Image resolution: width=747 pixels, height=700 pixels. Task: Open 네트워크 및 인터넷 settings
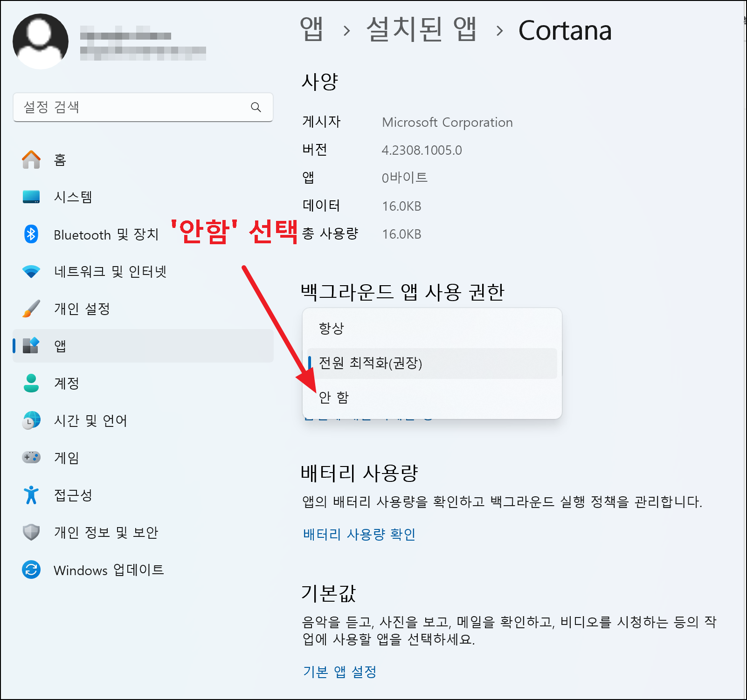click(143, 271)
